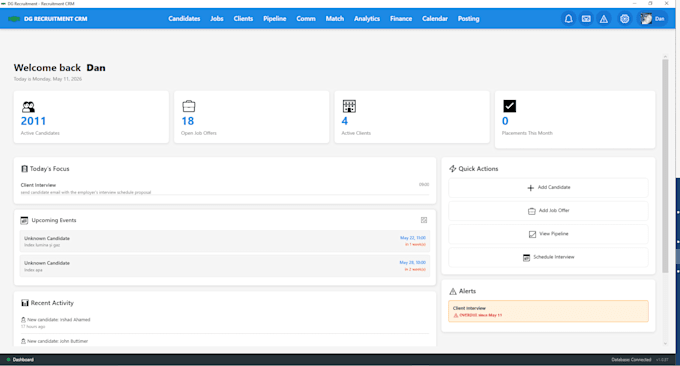
Task: Open the 4 Active Clients card
Action: pyautogui.click(x=412, y=117)
